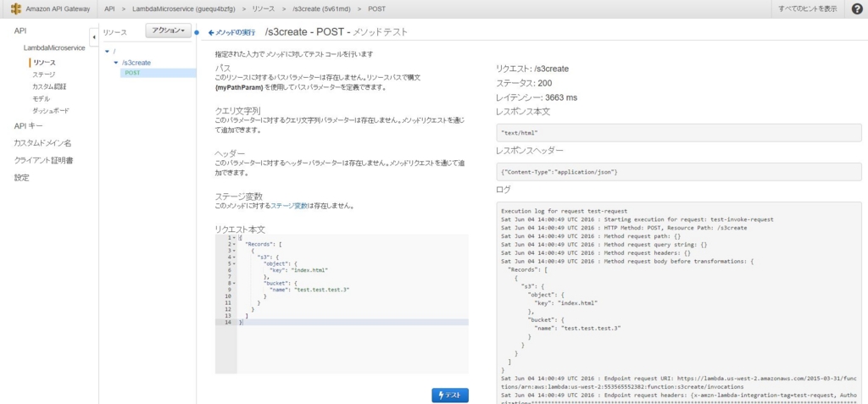Click the blue hint dot beside アクション
Screen dimensions: 868x404
point(197,32)
